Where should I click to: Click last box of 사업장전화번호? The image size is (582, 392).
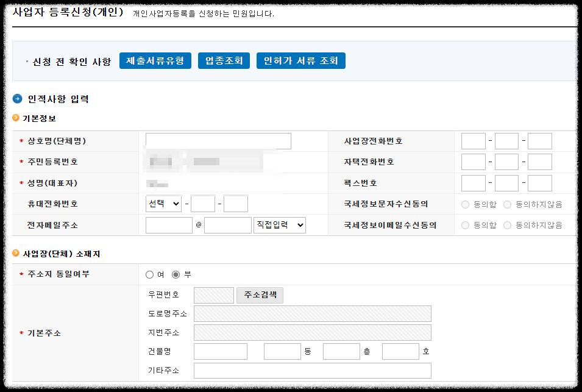[540, 141]
